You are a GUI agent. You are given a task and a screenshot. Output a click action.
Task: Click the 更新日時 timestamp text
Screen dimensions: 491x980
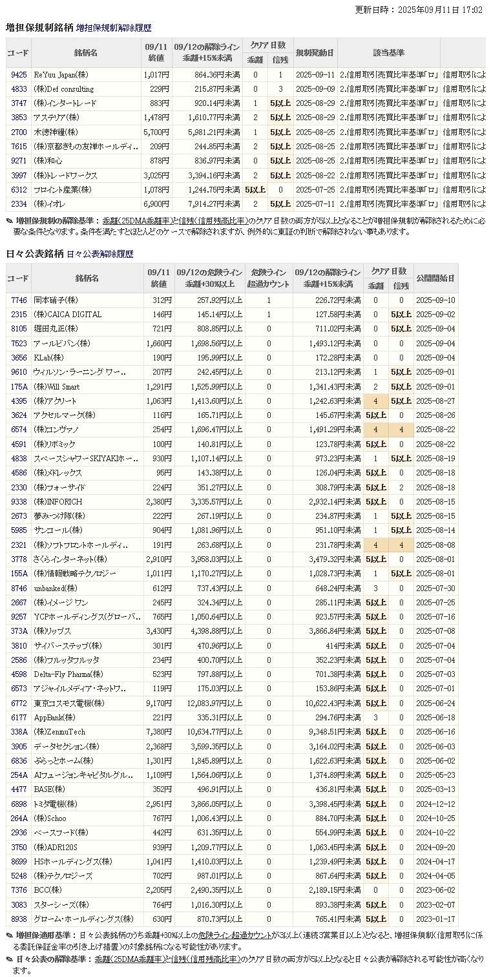pos(419,10)
